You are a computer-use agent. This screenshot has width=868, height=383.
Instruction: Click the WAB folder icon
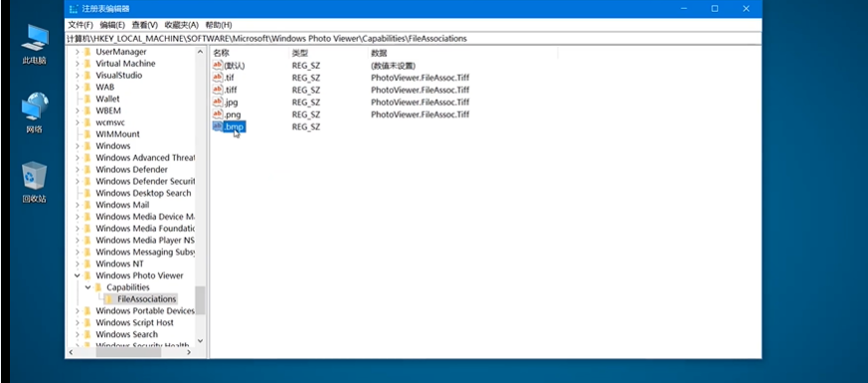tap(87, 87)
